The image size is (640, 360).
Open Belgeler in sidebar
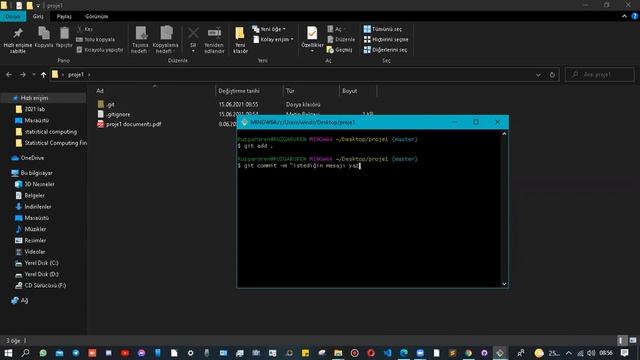click(x=34, y=196)
